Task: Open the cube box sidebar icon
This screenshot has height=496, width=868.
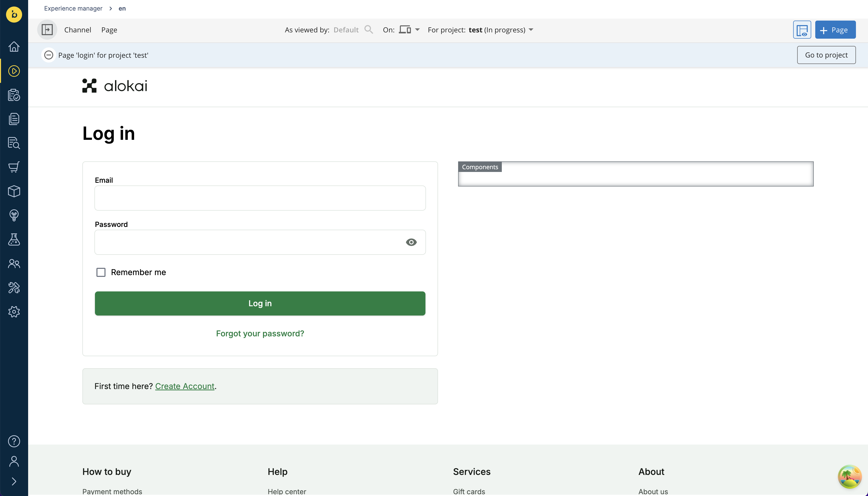Action: tap(14, 191)
